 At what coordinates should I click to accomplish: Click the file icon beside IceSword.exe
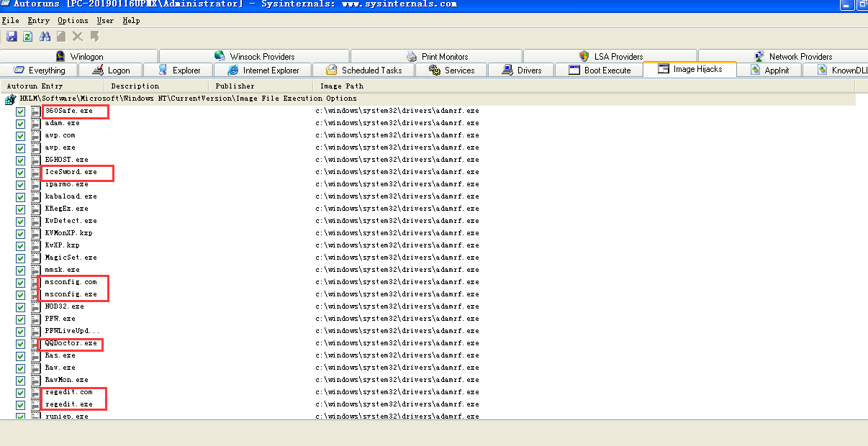[35, 173]
